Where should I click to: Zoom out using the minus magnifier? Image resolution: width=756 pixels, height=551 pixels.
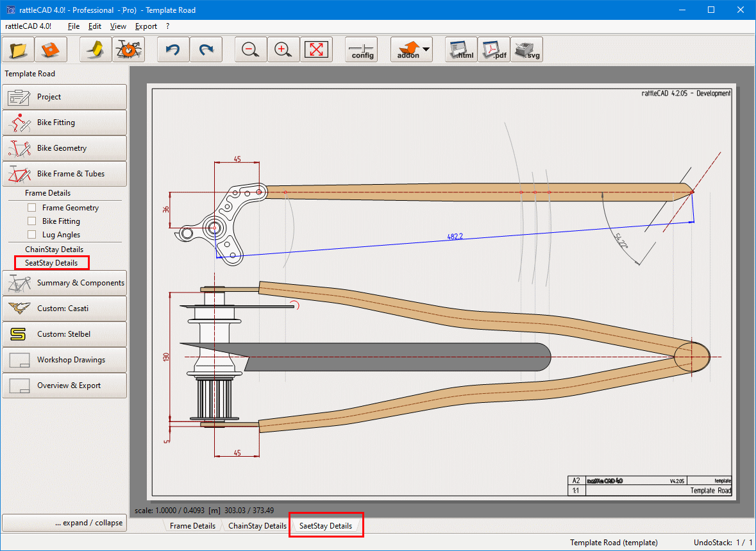tap(251, 49)
